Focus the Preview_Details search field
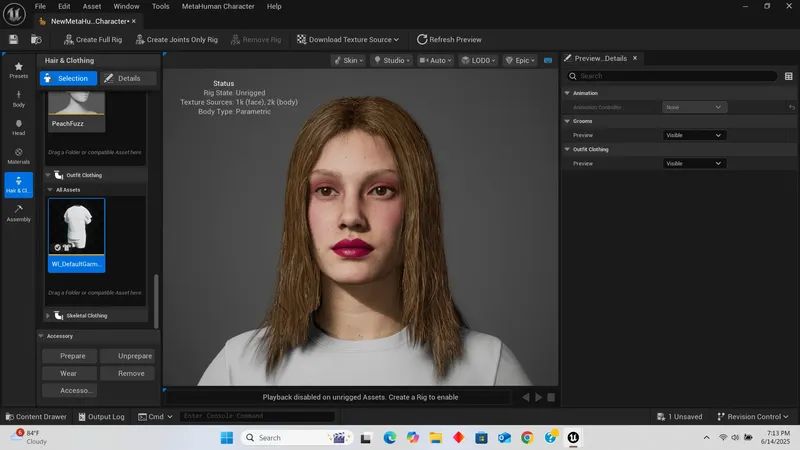This screenshot has height=450, width=800. point(672,76)
